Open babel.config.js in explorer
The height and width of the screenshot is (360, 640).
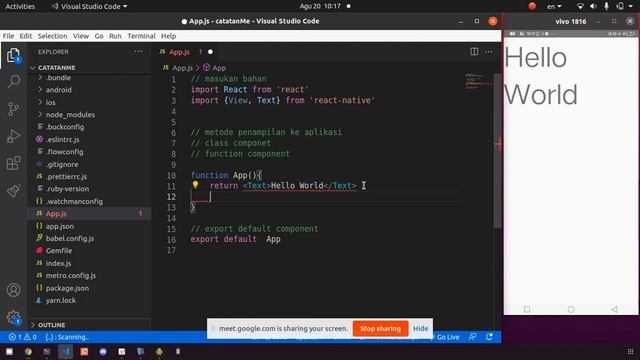(x=70, y=238)
